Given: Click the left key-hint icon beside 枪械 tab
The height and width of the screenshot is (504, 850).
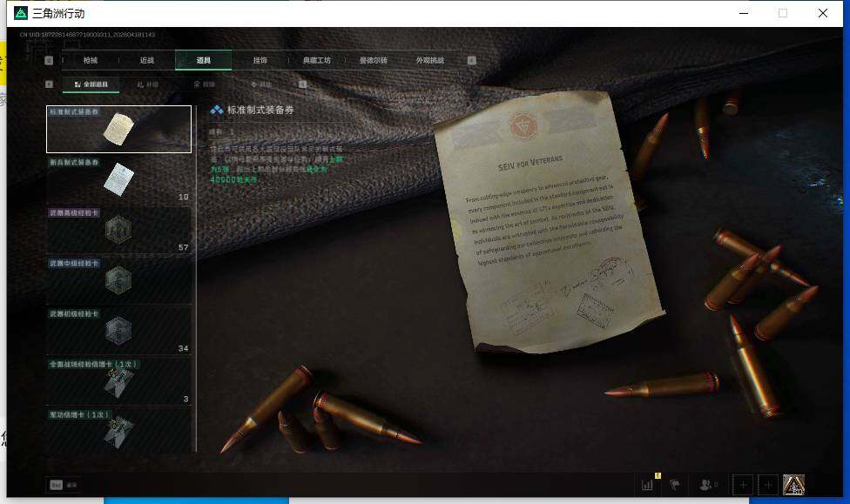Looking at the screenshot, I should (49, 61).
